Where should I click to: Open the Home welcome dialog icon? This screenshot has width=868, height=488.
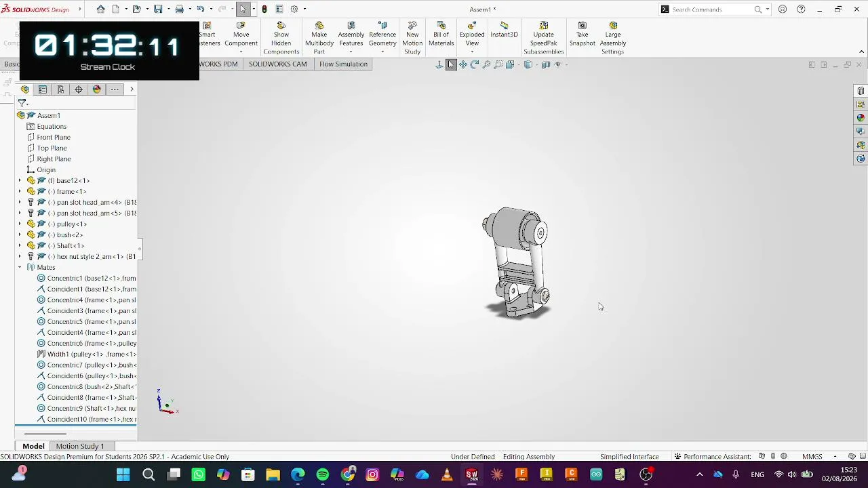click(x=100, y=9)
